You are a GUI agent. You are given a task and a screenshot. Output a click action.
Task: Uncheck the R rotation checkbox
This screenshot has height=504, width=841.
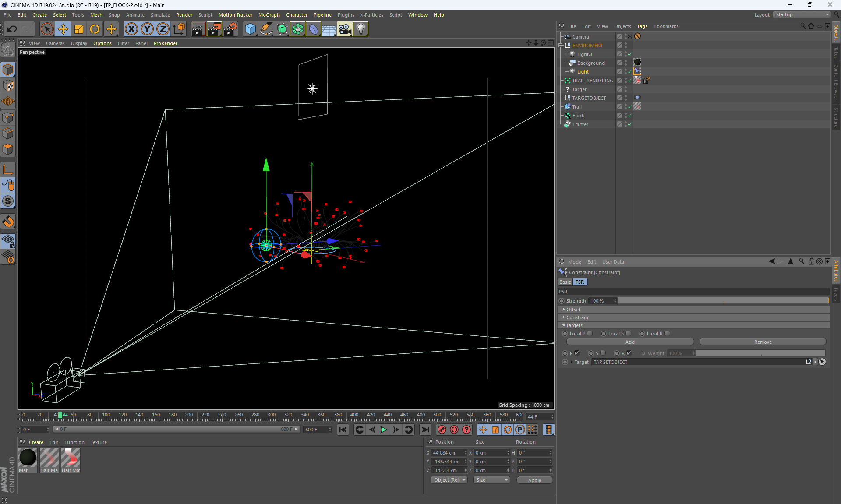pyautogui.click(x=629, y=353)
